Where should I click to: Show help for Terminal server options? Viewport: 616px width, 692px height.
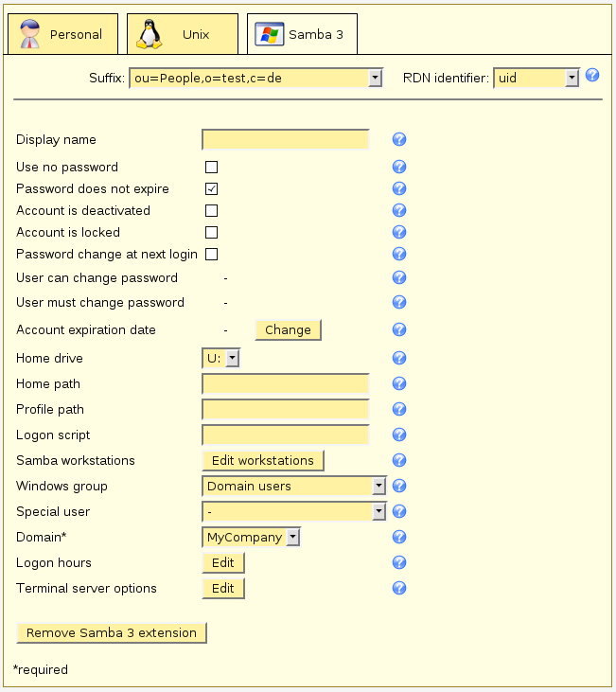(399, 589)
